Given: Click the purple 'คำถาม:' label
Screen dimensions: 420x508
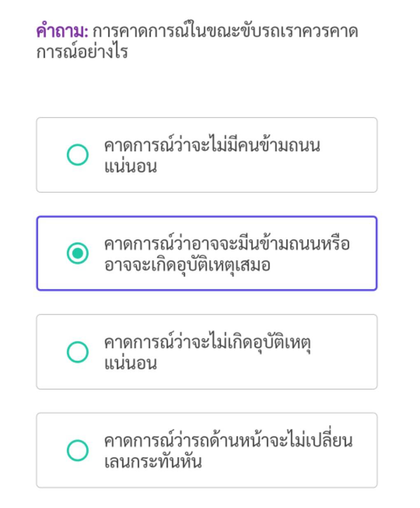Looking at the screenshot, I should click(x=63, y=31).
